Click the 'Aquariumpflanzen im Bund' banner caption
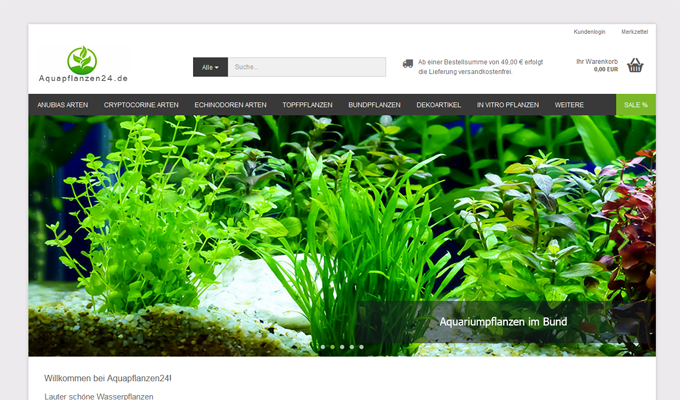 click(503, 322)
